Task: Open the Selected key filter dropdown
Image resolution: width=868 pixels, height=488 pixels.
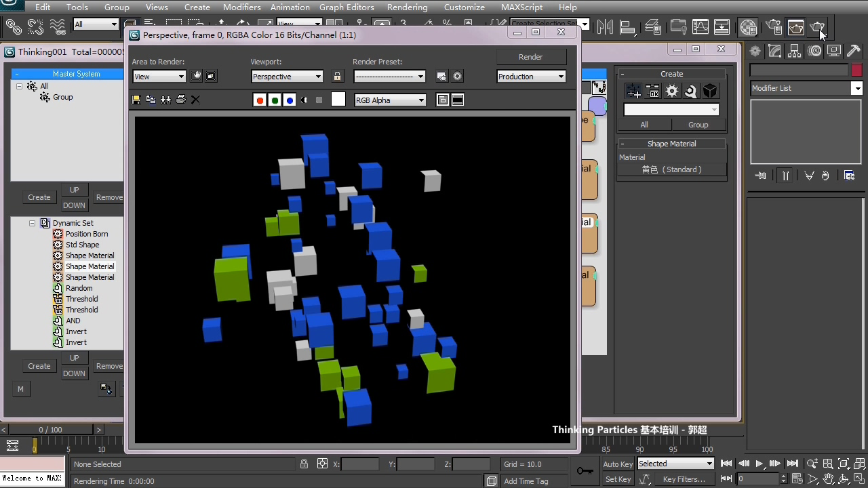Action: point(676,464)
